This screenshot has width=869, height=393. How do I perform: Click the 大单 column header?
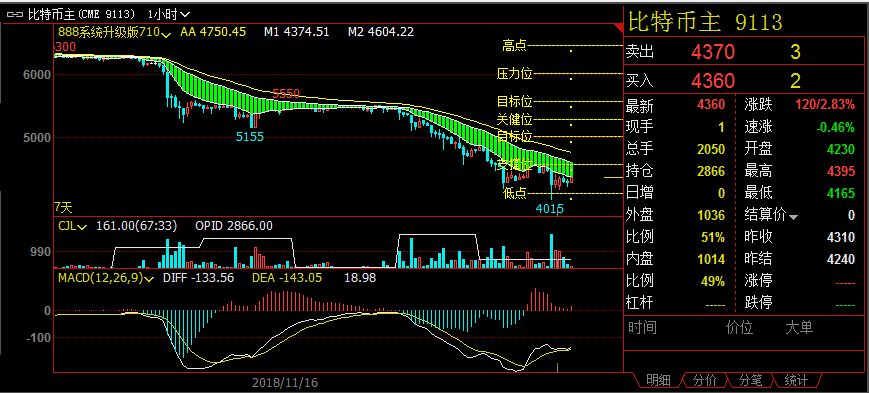[x=799, y=328]
